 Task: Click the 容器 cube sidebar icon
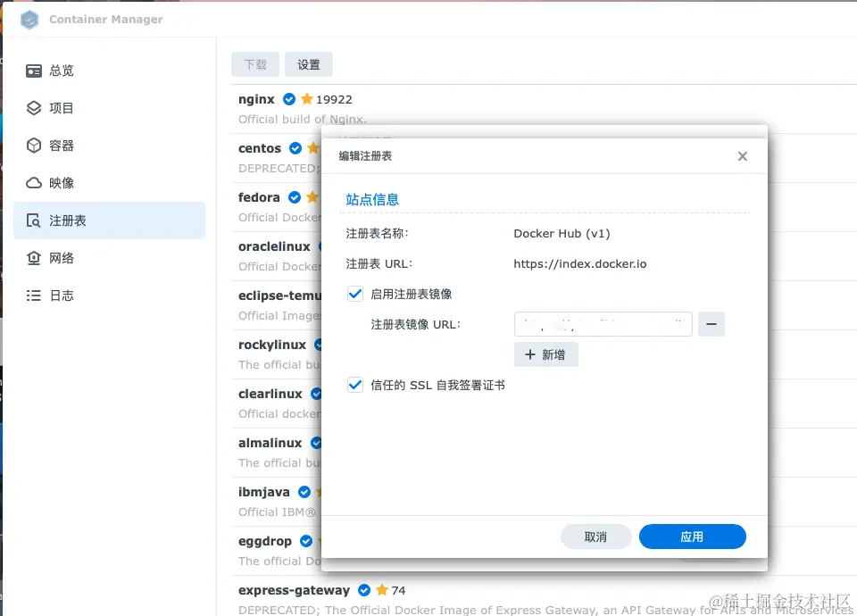34,146
